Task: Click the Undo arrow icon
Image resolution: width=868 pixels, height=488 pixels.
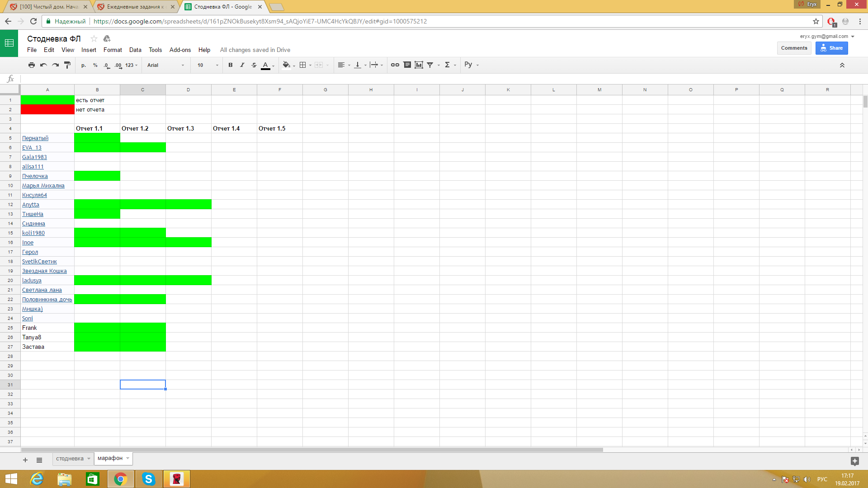Action: (43, 65)
